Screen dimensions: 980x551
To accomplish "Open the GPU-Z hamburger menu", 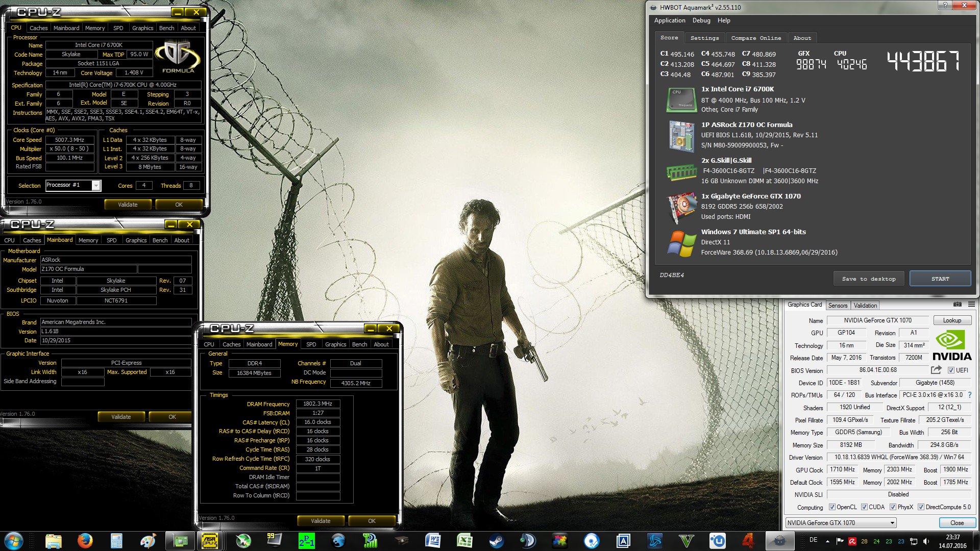I will 971,305.
